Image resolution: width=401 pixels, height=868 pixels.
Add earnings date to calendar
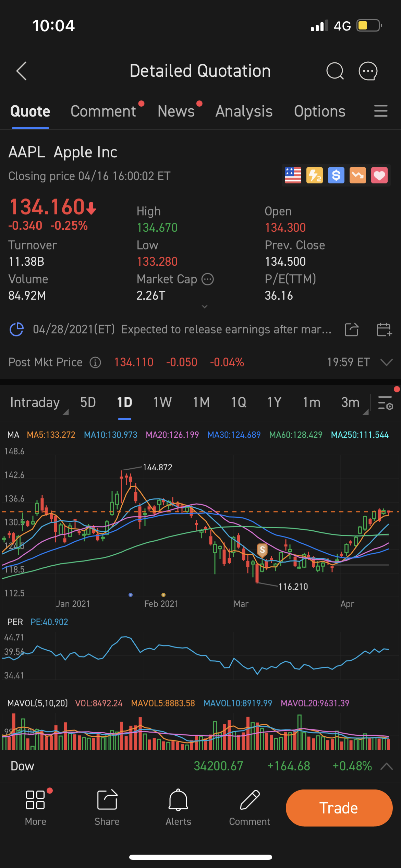(x=384, y=329)
